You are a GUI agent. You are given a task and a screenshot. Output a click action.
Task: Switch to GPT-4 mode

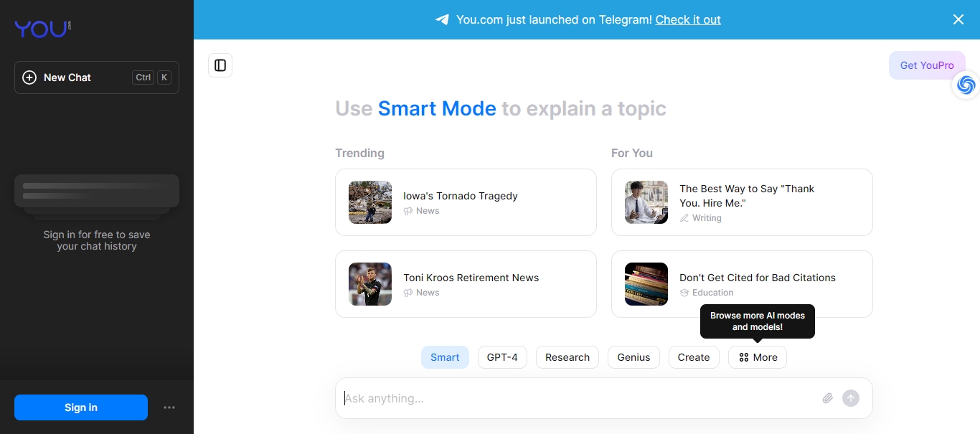tap(502, 357)
